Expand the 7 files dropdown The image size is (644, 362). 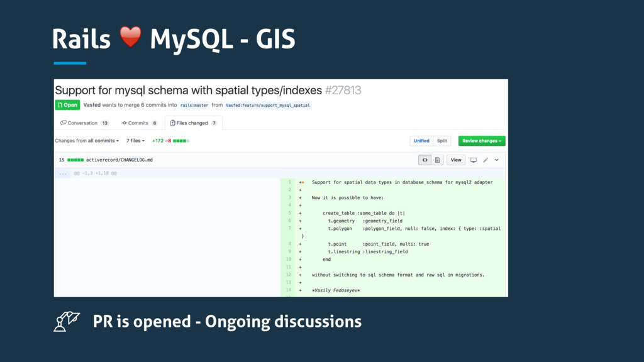click(x=135, y=141)
